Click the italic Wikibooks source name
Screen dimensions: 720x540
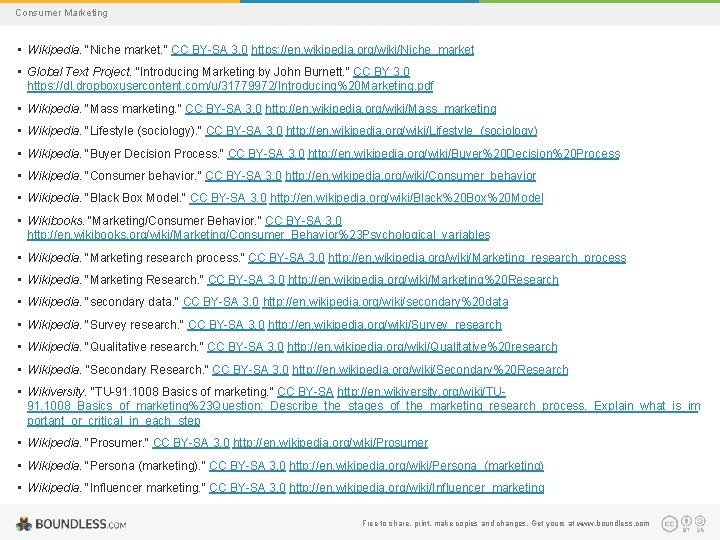pyautogui.click(x=56, y=221)
